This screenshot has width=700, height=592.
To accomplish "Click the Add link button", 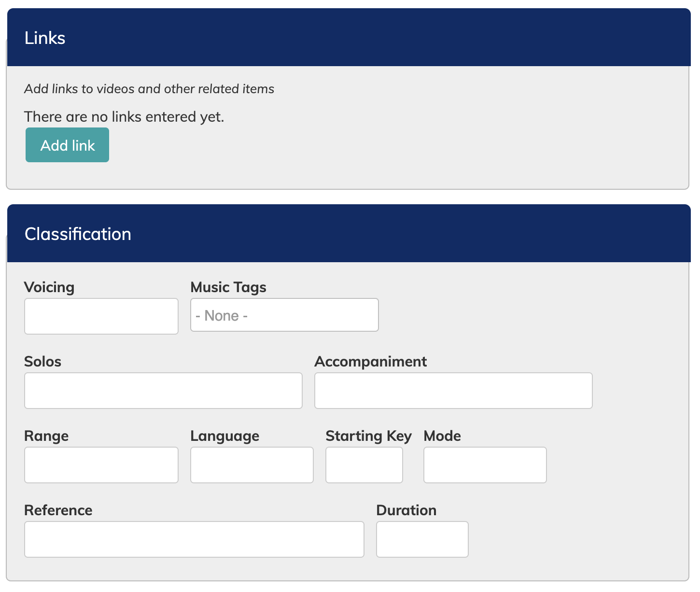I will [x=67, y=145].
